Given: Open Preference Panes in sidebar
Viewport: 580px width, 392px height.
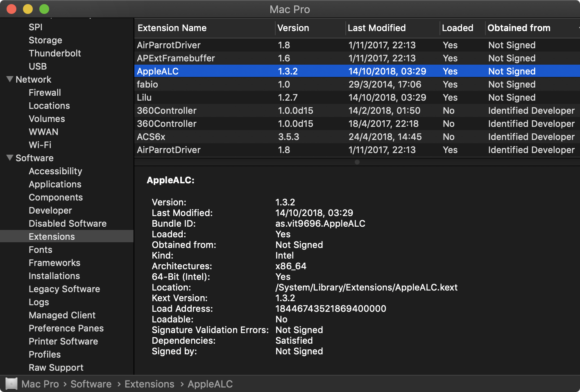Looking at the screenshot, I should [x=66, y=328].
